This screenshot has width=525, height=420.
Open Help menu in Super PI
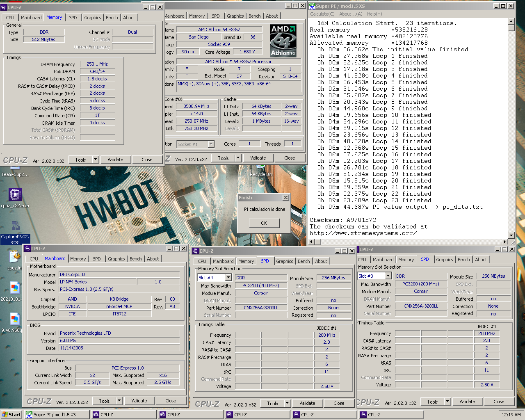[x=374, y=14]
